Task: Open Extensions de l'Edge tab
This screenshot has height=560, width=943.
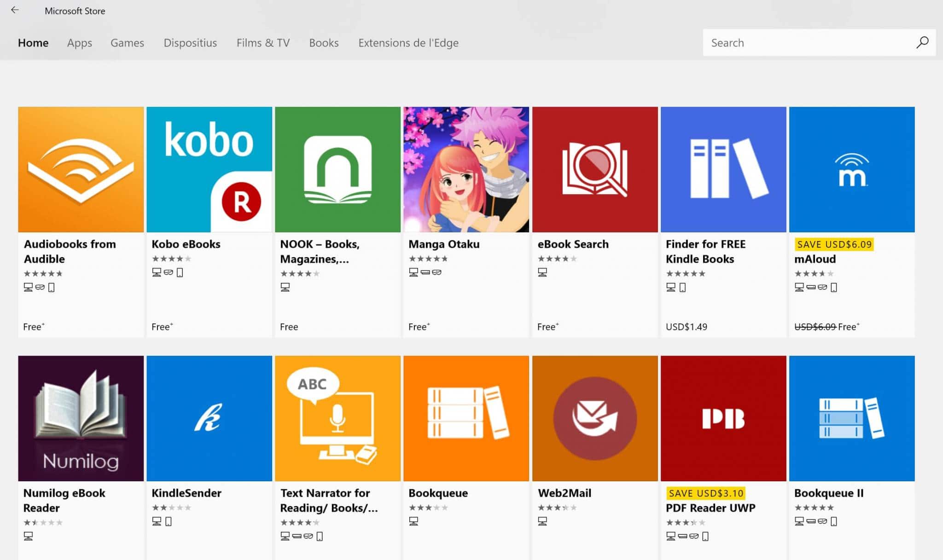Action: [x=408, y=43]
